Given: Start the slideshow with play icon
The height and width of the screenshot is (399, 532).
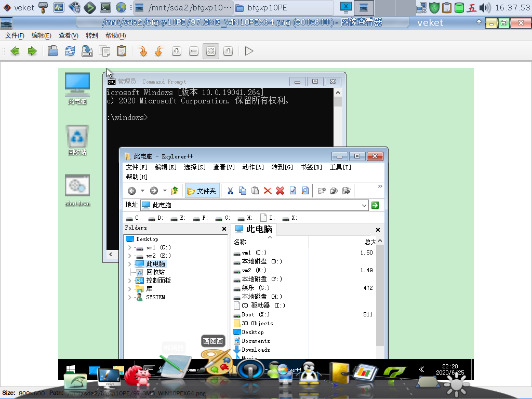Looking at the screenshot, I should tap(249, 51).
